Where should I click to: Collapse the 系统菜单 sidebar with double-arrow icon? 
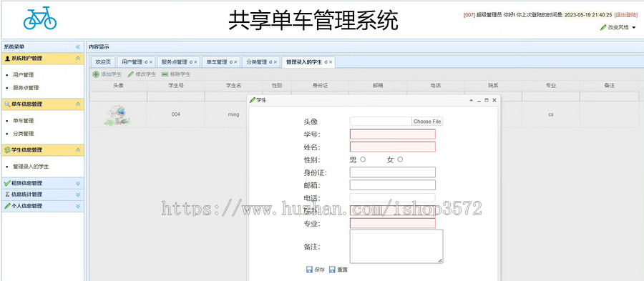click(x=78, y=46)
